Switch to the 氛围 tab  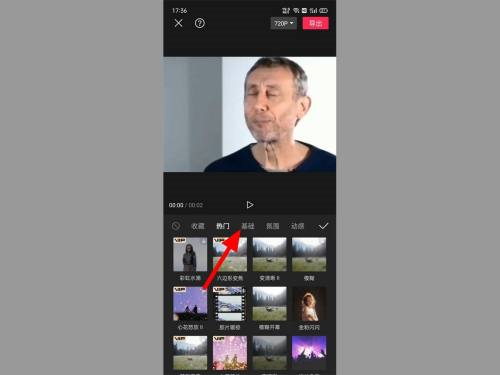click(x=272, y=226)
